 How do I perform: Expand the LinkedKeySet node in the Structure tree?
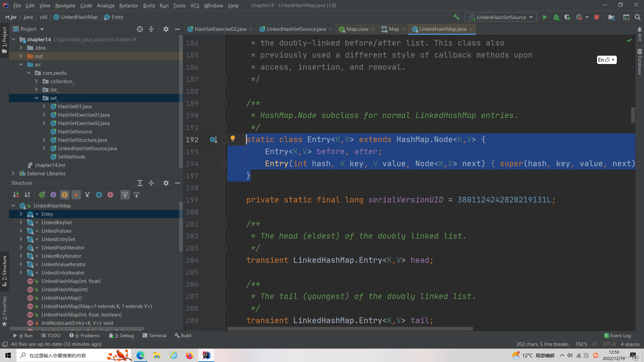(21, 223)
